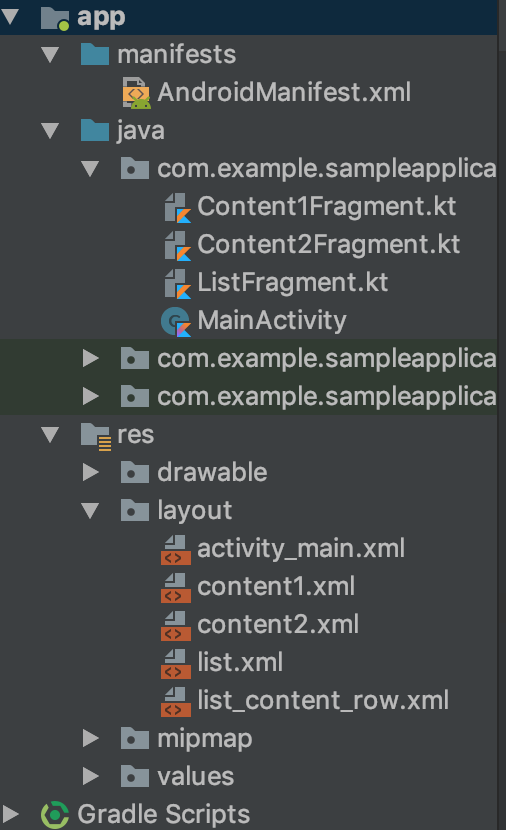This screenshot has height=830, width=506.
Task: Select the values folder
Action: click(x=195, y=777)
